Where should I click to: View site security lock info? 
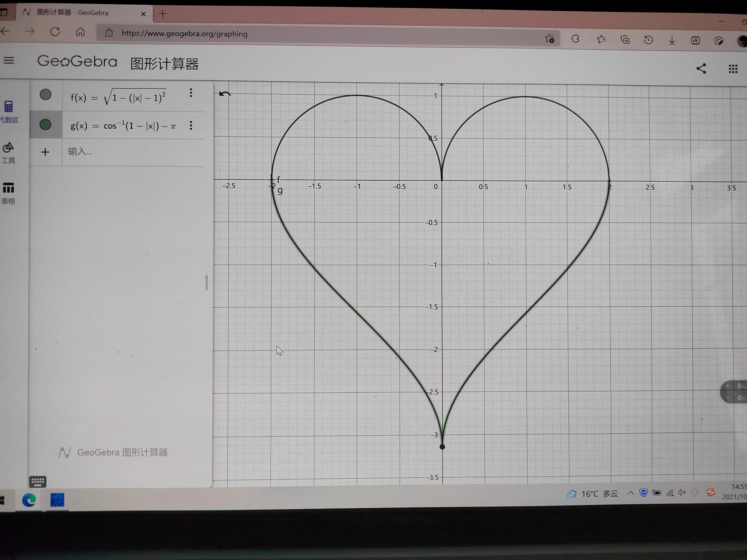click(109, 33)
